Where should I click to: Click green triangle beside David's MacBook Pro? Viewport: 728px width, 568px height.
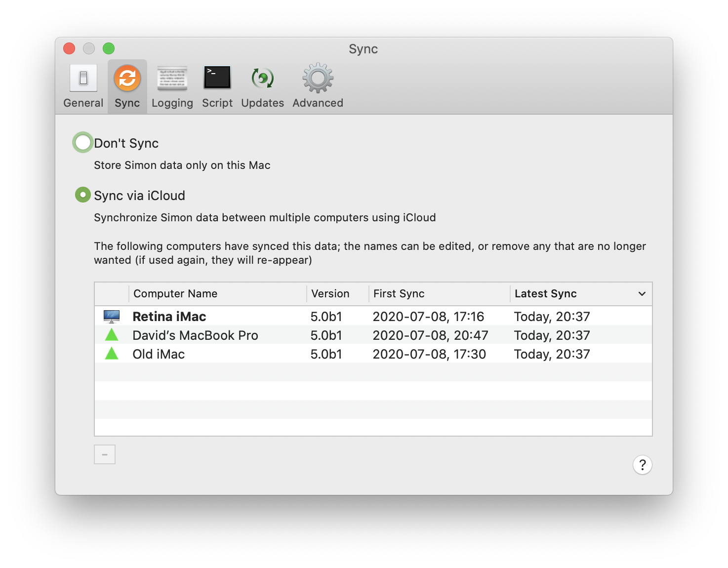(x=112, y=335)
